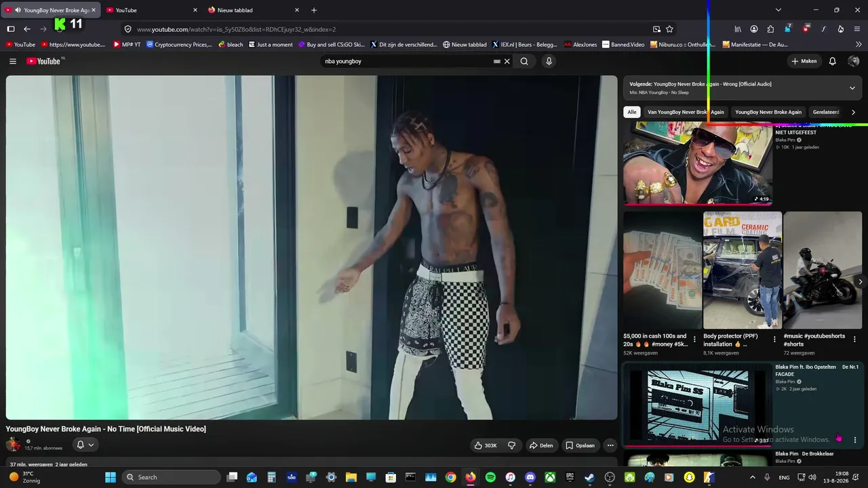Open the Body protector PPF short
The height and width of the screenshot is (488, 868).
(743, 270)
